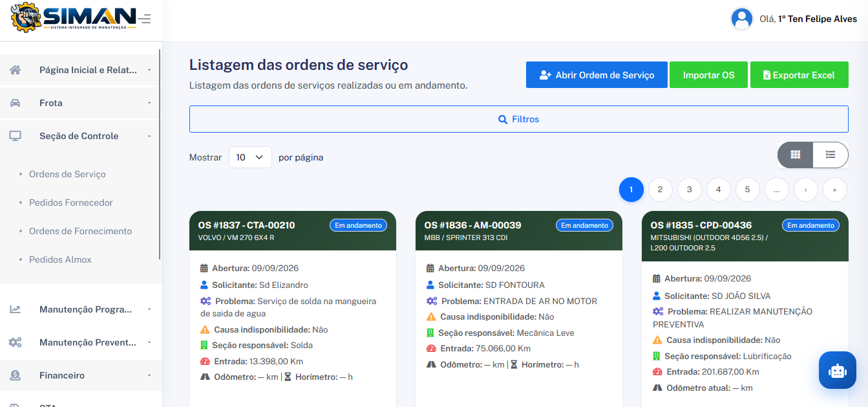Go to pagination page 5
Screen dimensions: 868x407
748,190
